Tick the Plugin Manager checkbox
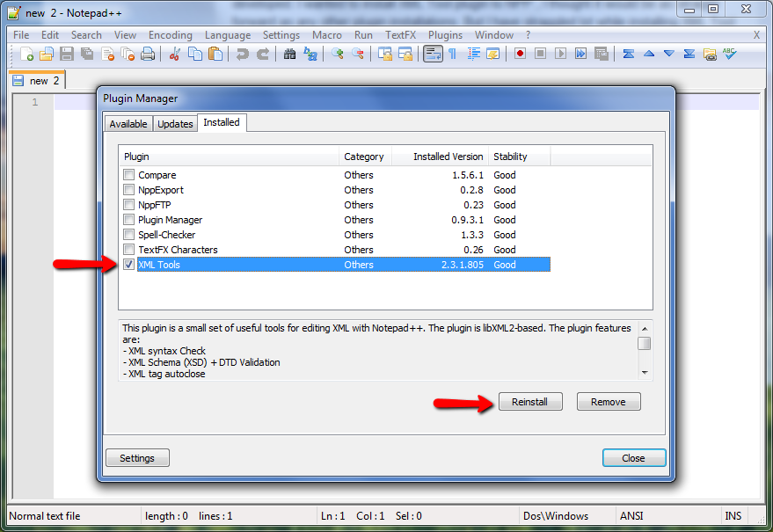Viewport: 773px width, 532px height. pos(128,219)
